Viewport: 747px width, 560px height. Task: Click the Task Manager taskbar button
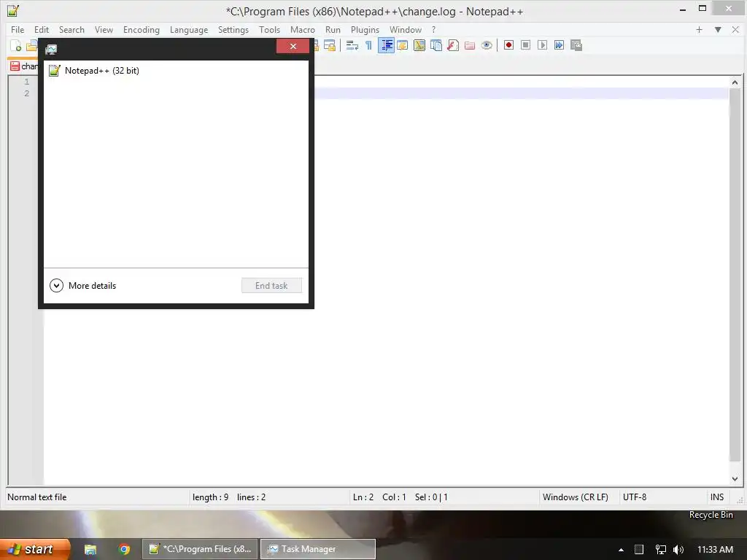click(x=318, y=549)
